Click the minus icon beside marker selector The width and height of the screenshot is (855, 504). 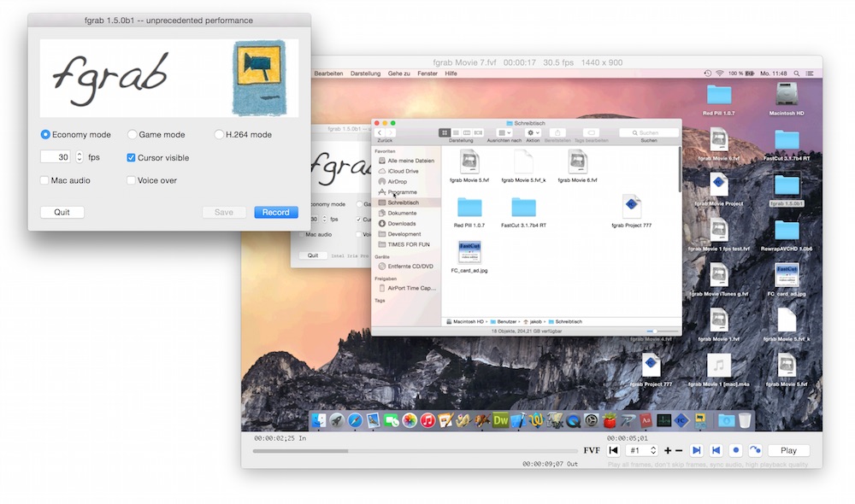tap(679, 450)
